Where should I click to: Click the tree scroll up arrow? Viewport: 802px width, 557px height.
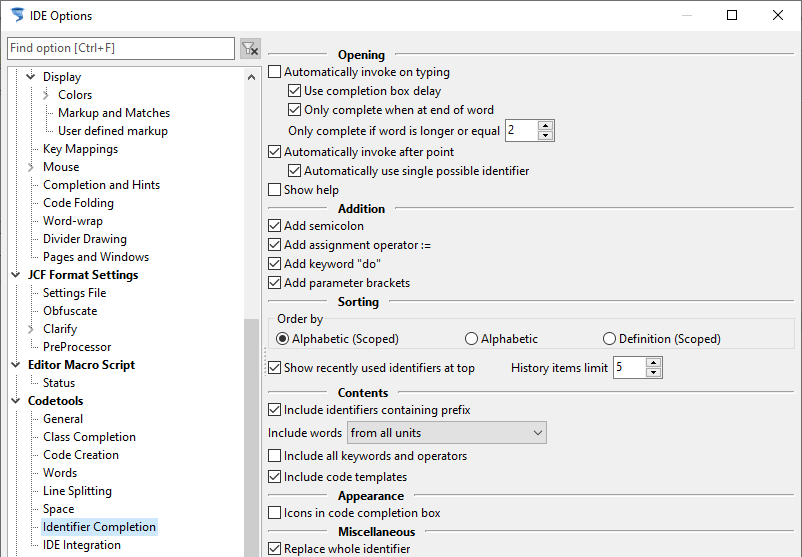click(x=251, y=77)
